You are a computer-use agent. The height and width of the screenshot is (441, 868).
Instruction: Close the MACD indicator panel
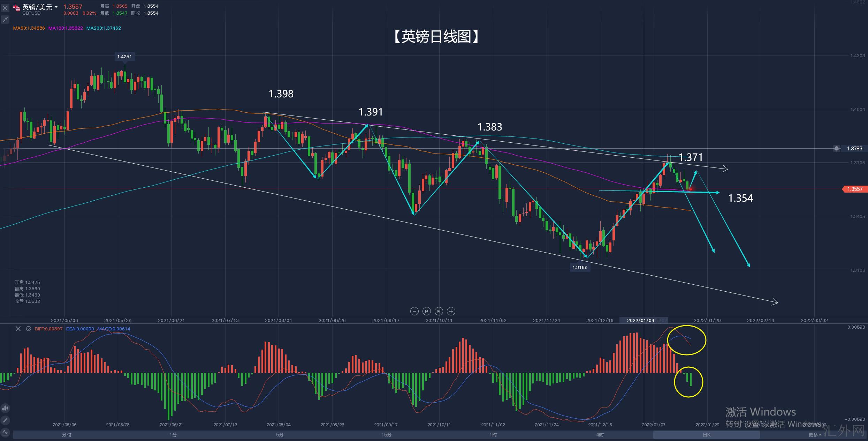[x=18, y=329]
